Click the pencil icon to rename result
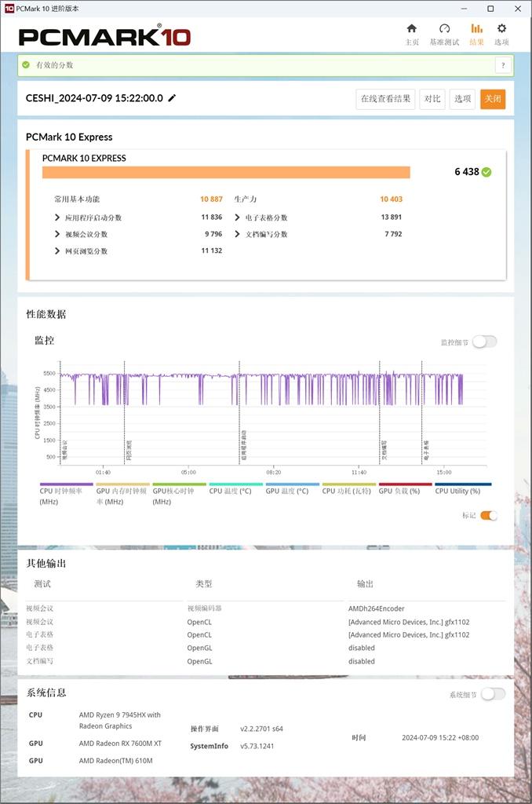 pos(172,98)
